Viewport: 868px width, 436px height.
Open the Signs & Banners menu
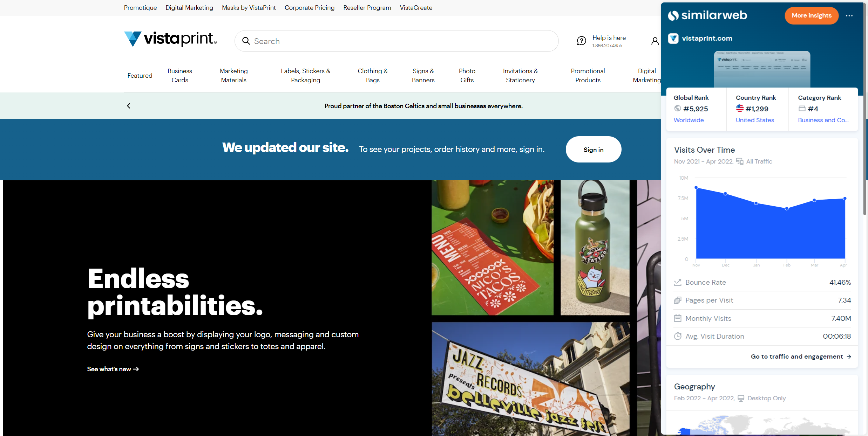423,76
